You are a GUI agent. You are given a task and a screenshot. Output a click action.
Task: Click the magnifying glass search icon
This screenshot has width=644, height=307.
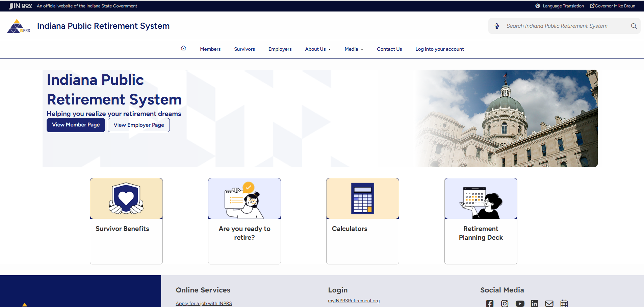pyautogui.click(x=634, y=26)
